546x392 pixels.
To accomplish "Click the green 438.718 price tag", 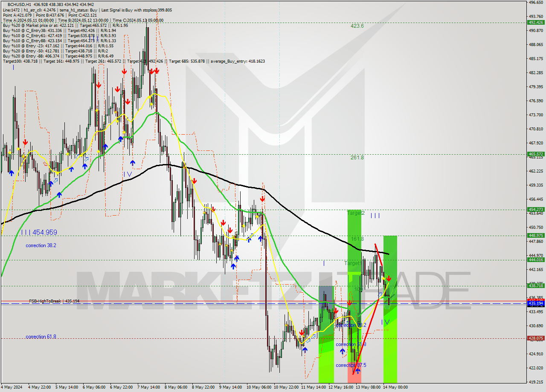I will coord(536,286).
